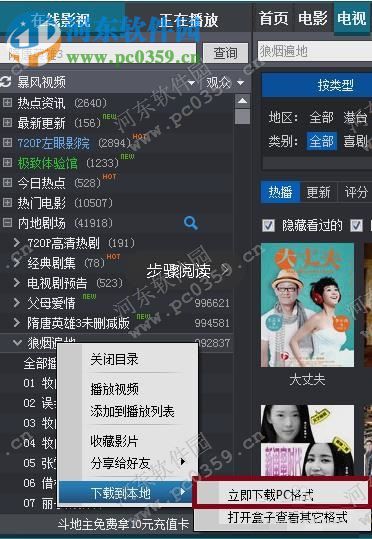The width and height of the screenshot is (372, 539).
Task: Click the scrollbar up arrow
Action: pos(242,101)
